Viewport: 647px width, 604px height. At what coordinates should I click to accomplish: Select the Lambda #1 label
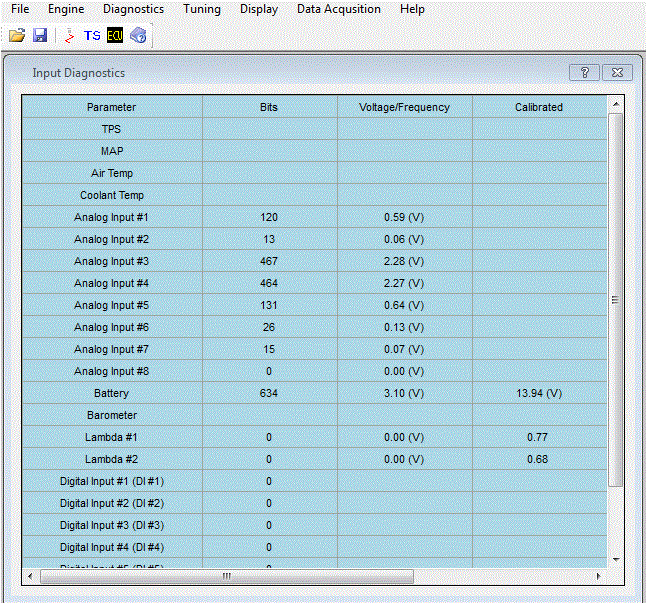click(111, 437)
